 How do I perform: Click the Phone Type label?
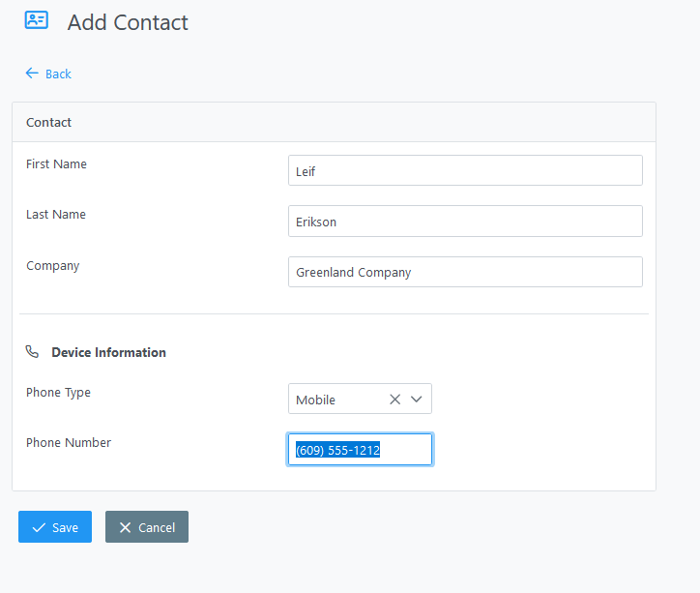pos(58,393)
